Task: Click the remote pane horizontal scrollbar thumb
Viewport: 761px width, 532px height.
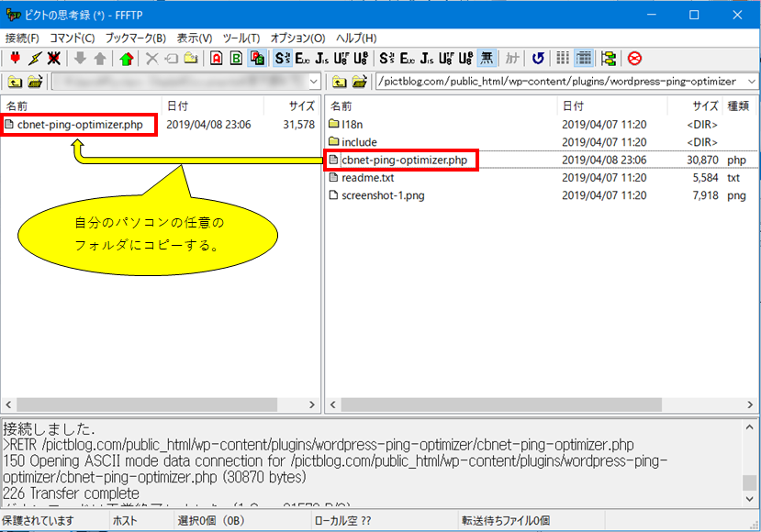Action: [x=501, y=405]
